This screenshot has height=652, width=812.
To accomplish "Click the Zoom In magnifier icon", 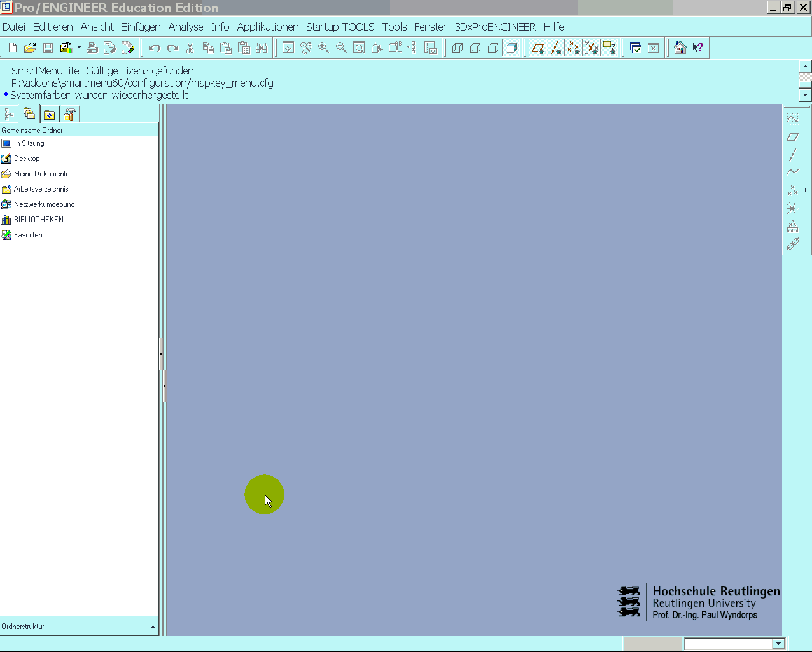I will click(323, 48).
